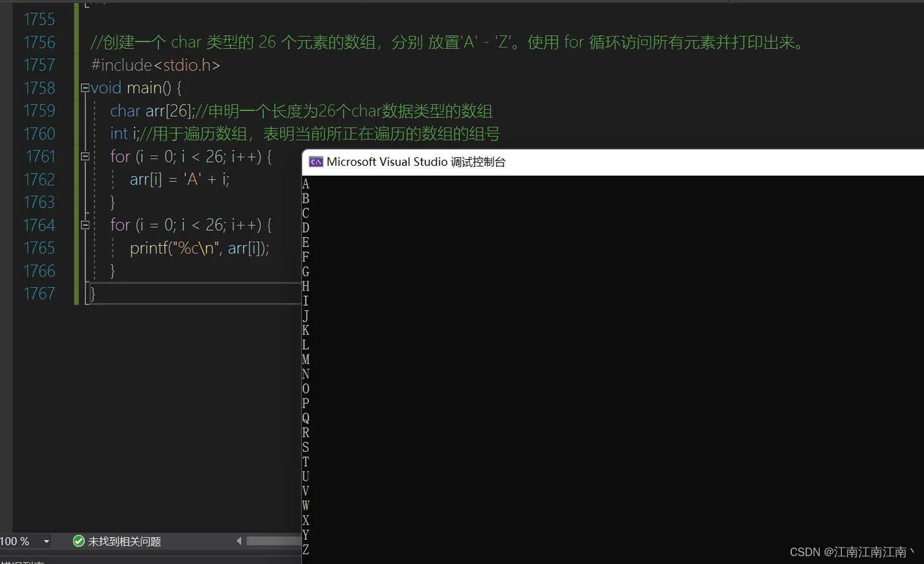Click the debug console window icon

[x=316, y=162]
